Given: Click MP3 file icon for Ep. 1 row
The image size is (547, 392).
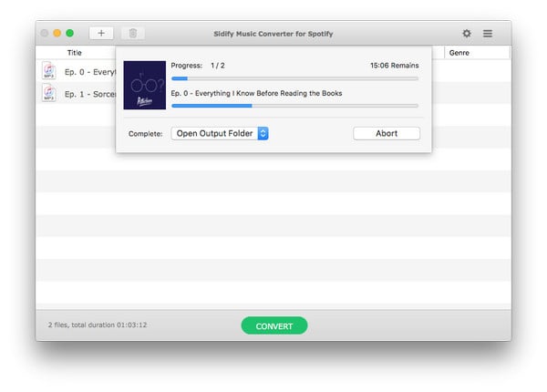Looking at the screenshot, I should pyautogui.click(x=49, y=93).
